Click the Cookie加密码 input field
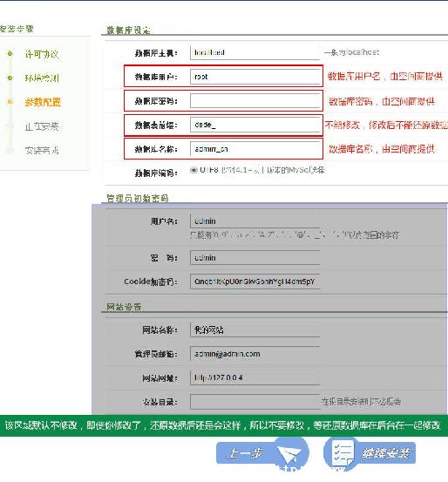The image size is (448, 482). 255,282
